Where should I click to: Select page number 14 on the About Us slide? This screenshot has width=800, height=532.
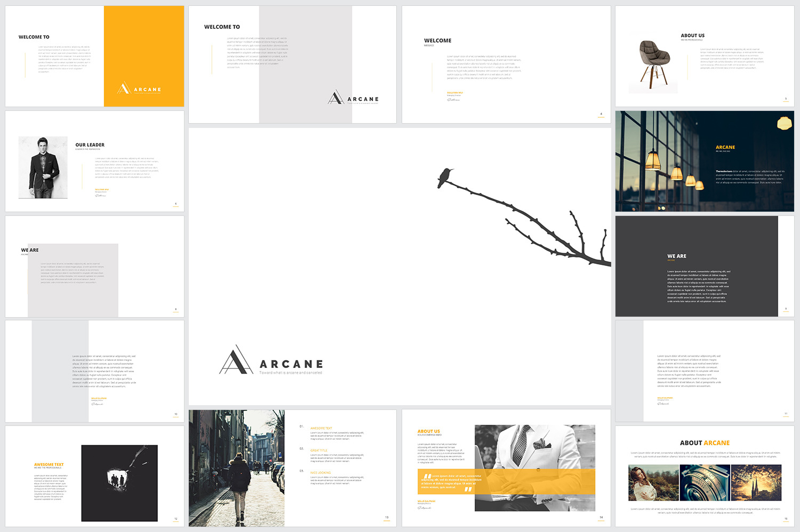601,517
